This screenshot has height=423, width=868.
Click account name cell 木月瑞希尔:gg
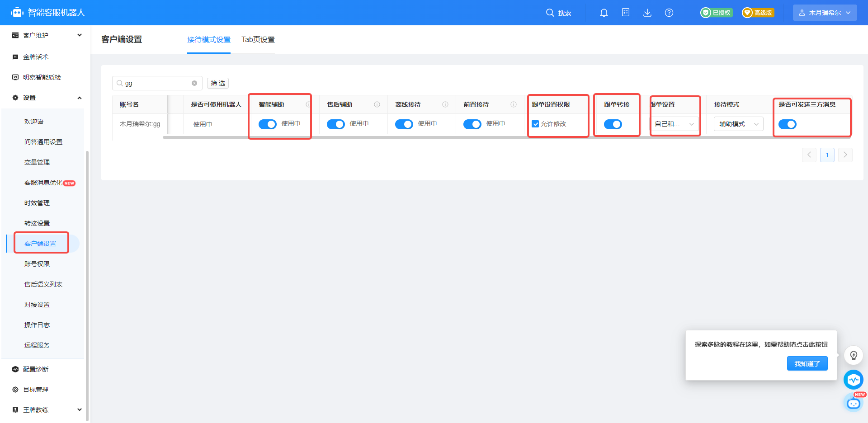pyautogui.click(x=140, y=124)
